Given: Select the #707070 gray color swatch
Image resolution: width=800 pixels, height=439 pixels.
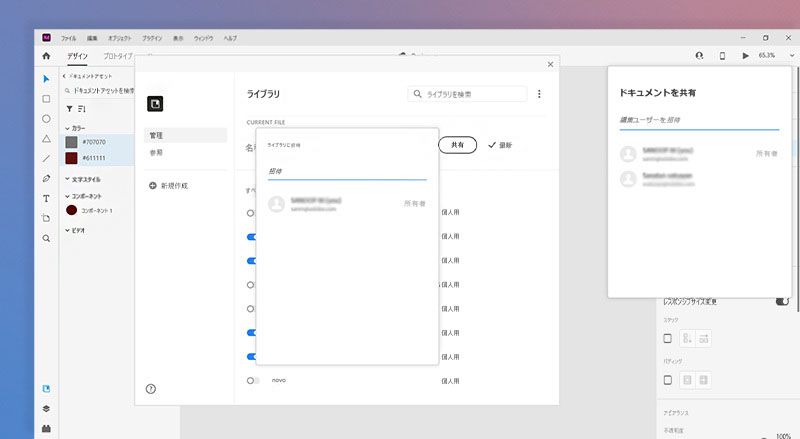Looking at the screenshot, I should click(x=71, y=142).
